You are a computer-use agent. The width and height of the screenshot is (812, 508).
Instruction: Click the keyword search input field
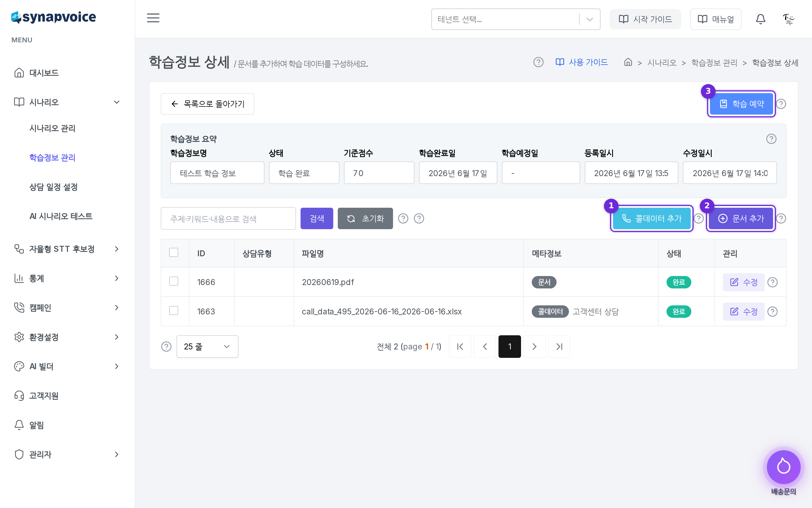(228, 218)
